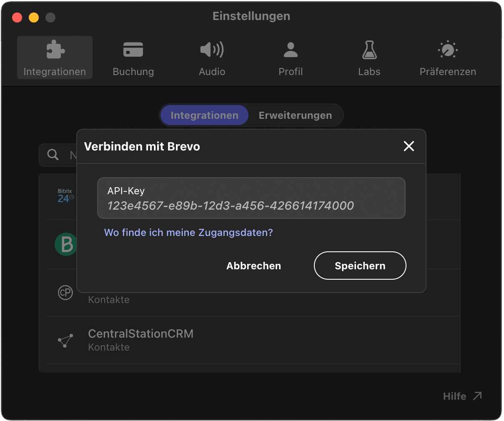Open the Integrationen settings tab
Viewport: 504px width, 421px height.
[55, 58]
